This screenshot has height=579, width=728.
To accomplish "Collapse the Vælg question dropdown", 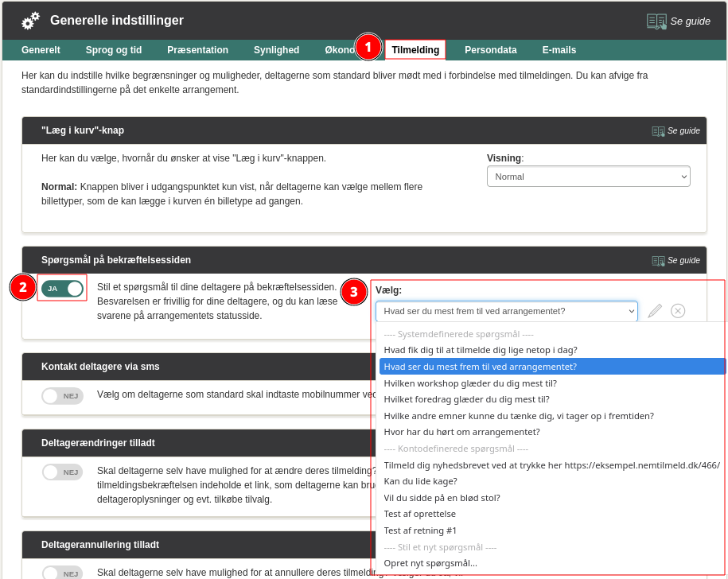I will click(506, 311).
